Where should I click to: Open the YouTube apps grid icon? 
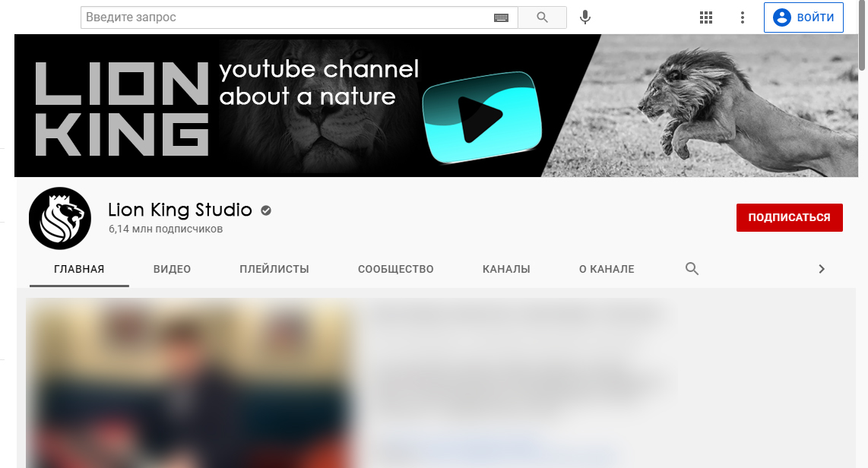point(706,17)
